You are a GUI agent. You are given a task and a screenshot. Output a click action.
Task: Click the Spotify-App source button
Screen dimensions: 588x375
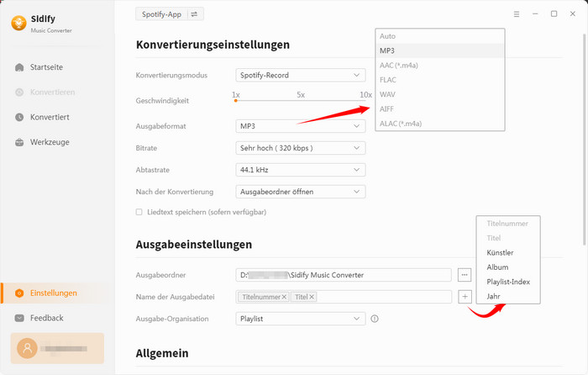pyautogui.click(x=161, y=14)
